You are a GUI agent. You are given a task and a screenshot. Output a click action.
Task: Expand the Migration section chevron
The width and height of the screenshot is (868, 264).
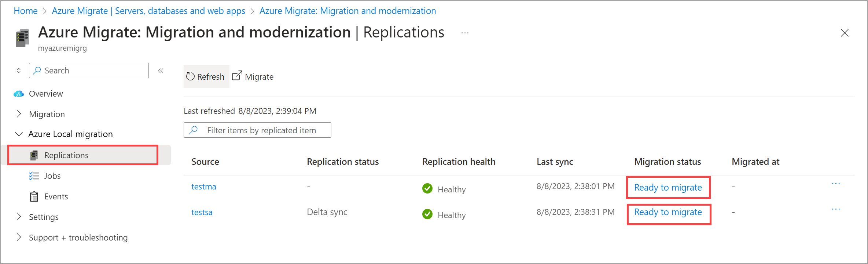point(19,114)
